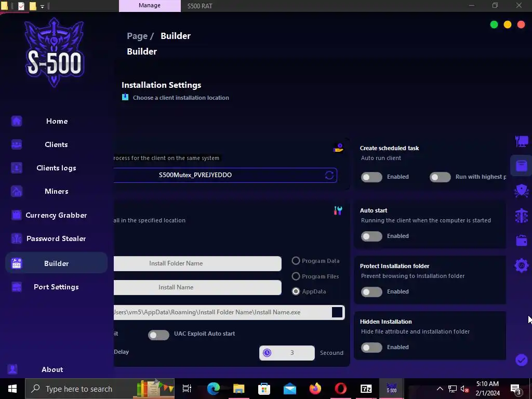Click the spider icon in the right strip
532x399 pixels.
tap(522, 216)
